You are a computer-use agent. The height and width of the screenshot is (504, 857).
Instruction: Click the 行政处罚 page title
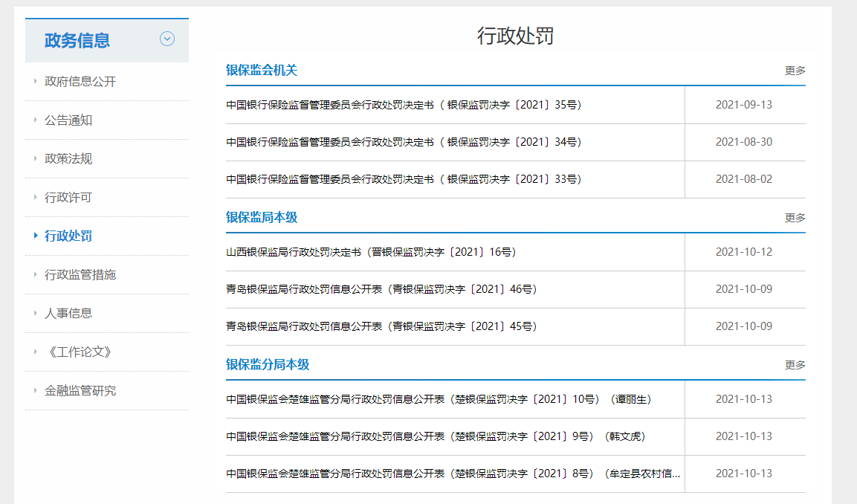tap(515, 36)
